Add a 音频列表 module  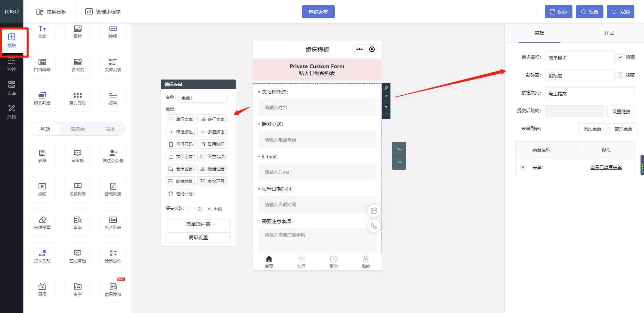pos(113,189)
